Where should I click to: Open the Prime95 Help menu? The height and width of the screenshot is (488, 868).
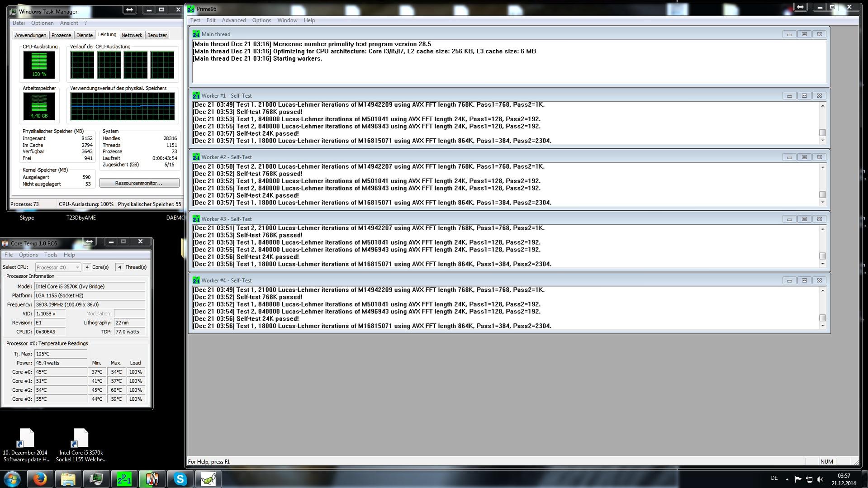[309, 20]
